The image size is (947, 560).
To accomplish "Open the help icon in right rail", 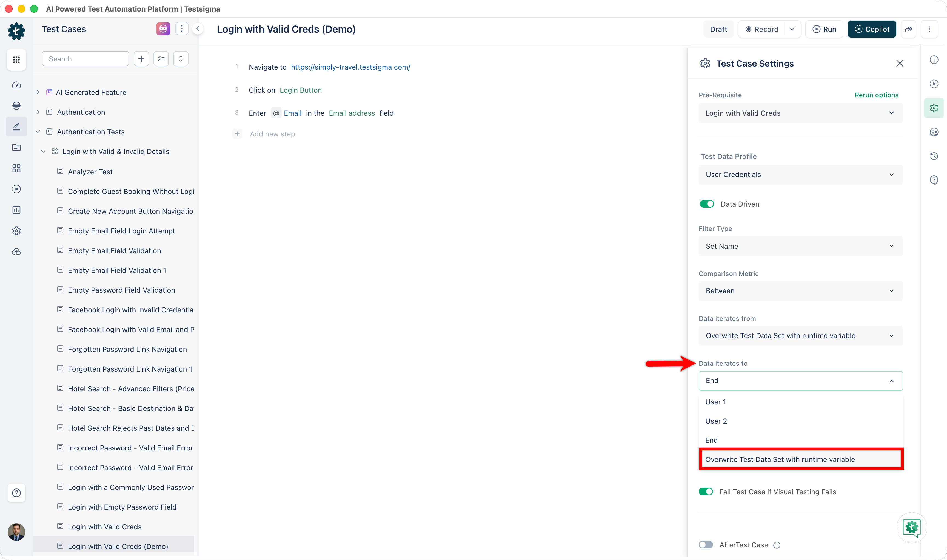I will click(934, 180).
